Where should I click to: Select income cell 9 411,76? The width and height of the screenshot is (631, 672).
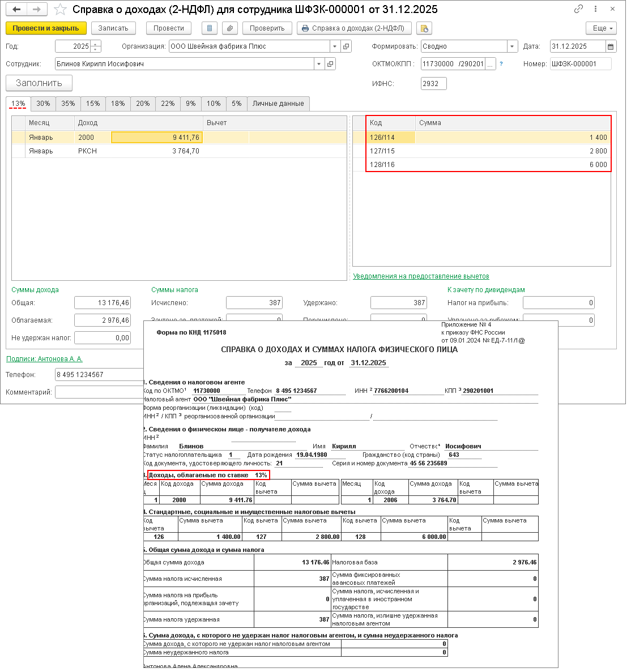[157, 138]
